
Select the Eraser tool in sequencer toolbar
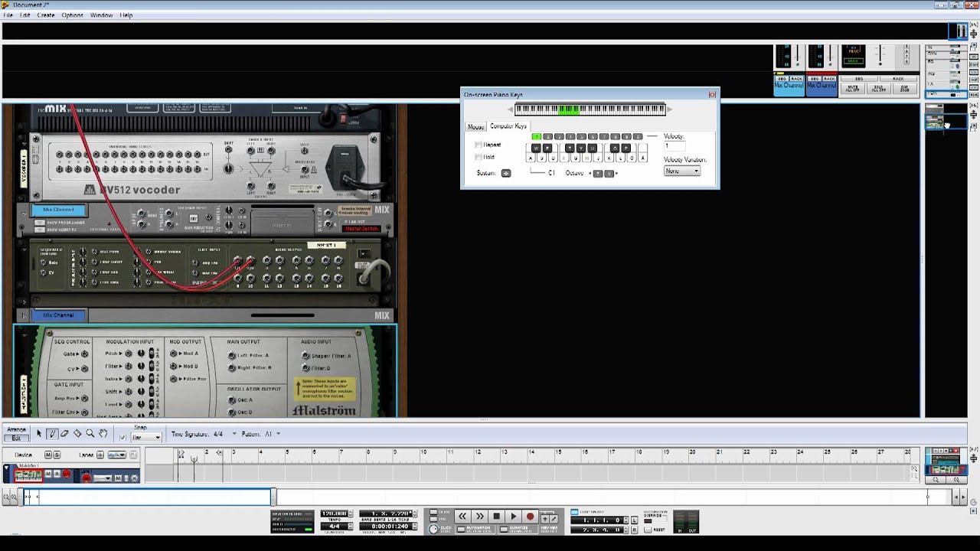pos(64,434)
